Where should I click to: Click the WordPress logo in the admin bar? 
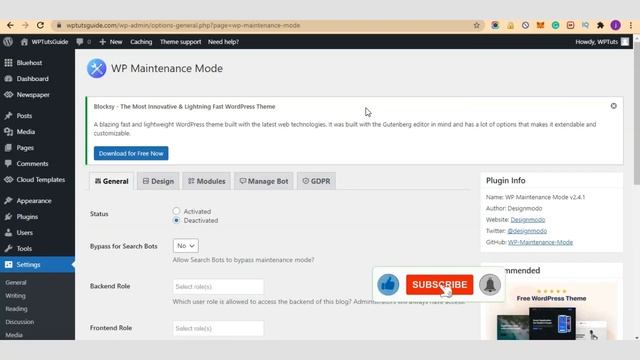click(8, 42)
